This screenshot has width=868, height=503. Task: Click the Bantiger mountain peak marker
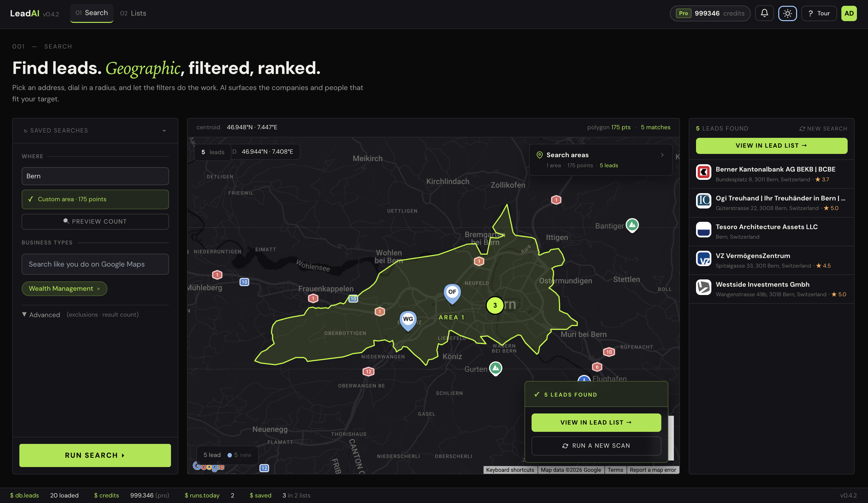(632, 225)
